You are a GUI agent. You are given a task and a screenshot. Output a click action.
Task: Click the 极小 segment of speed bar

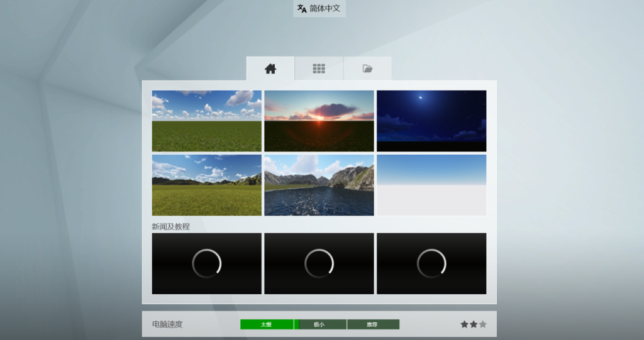321,324
